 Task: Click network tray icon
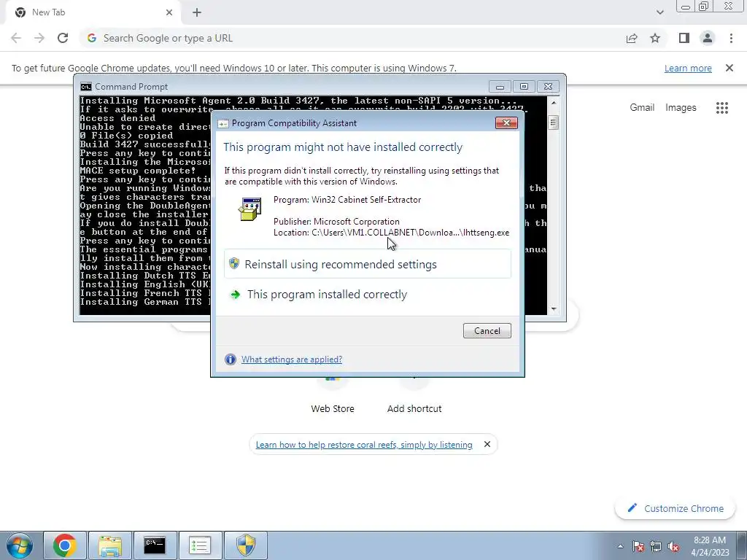pyautogui.click(x=656, y=546)
